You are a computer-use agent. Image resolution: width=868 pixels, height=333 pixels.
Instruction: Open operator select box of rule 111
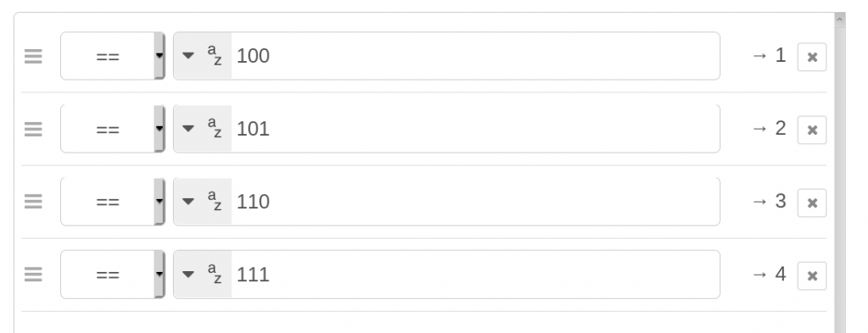113,275
